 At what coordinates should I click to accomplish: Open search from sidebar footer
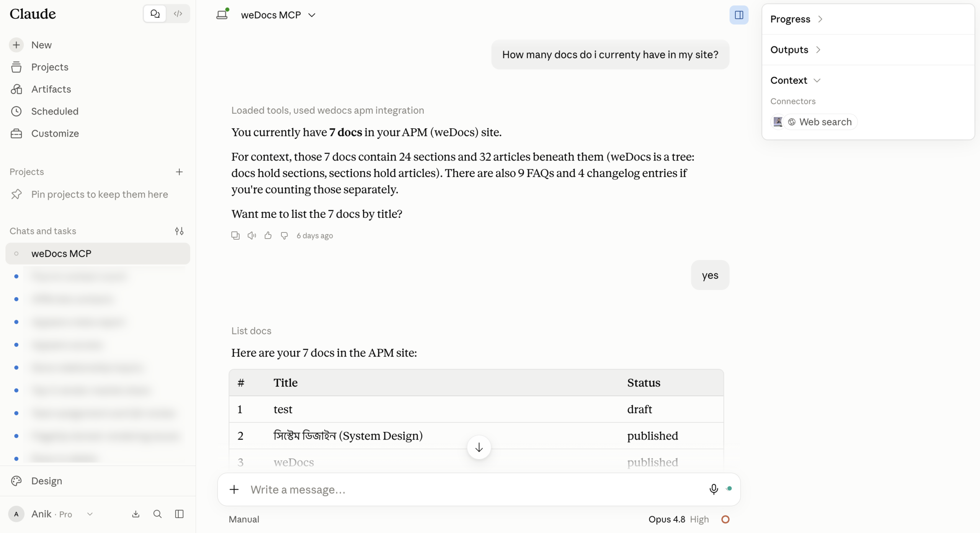157,514
